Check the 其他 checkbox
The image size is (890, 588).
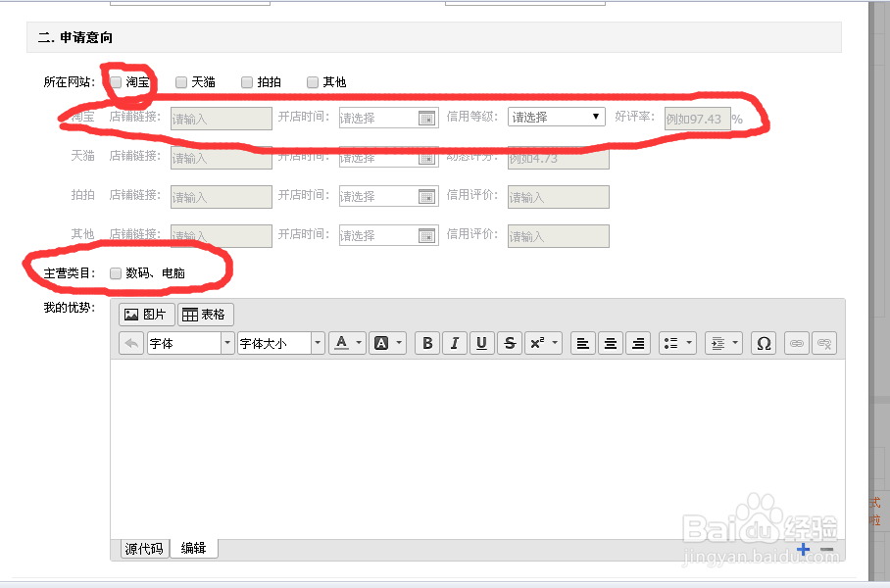[x=312, y=82]
